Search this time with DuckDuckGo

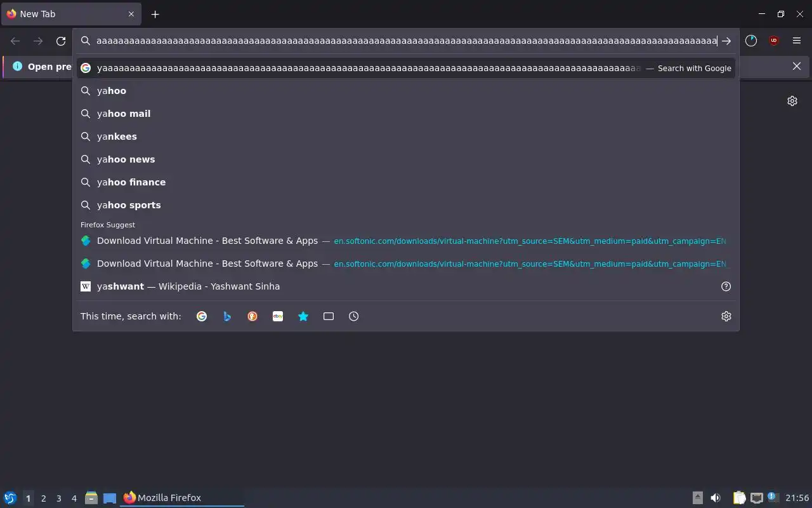252,316
